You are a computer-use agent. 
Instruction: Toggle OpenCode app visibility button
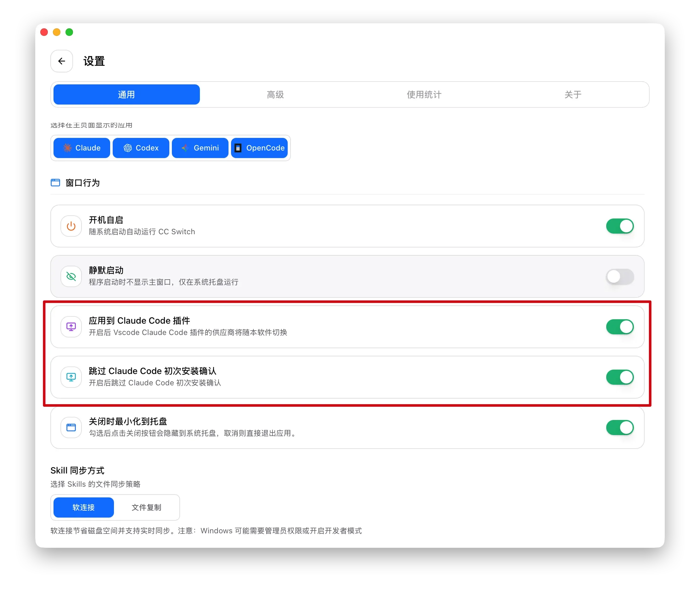point(259,148)
